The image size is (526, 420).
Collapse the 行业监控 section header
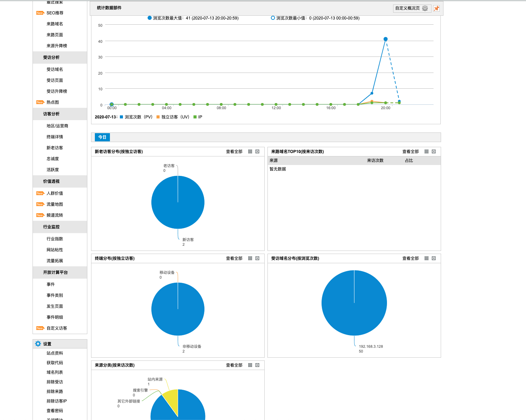[x=60, y=227]
